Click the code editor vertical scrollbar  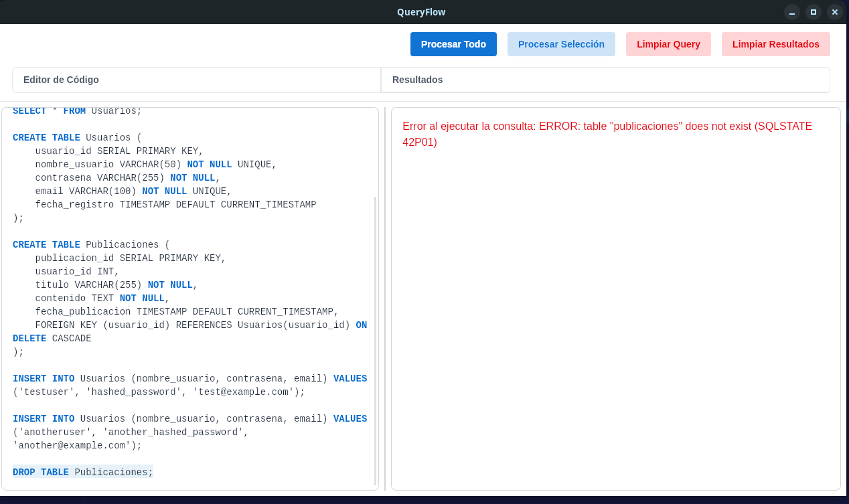(375, 341)
